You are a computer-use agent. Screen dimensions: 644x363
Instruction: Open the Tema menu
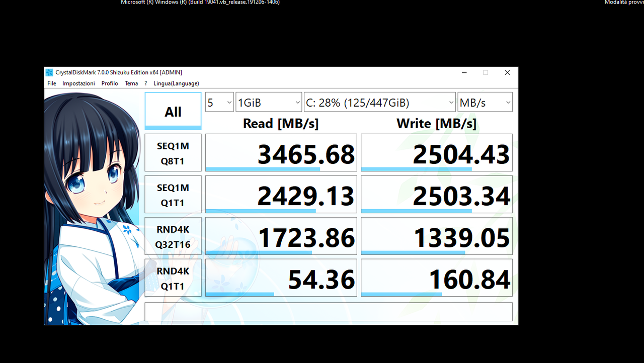click(x=131, y=83)
